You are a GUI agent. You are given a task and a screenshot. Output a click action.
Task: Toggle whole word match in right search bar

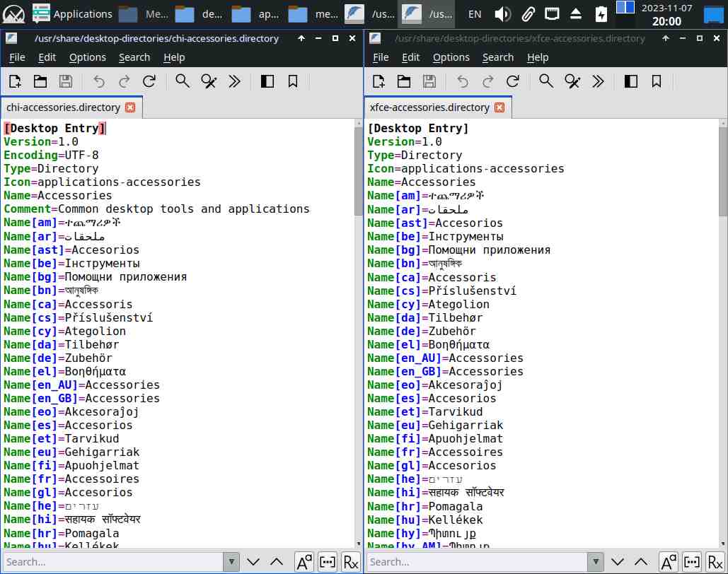(x=691, y=562)
